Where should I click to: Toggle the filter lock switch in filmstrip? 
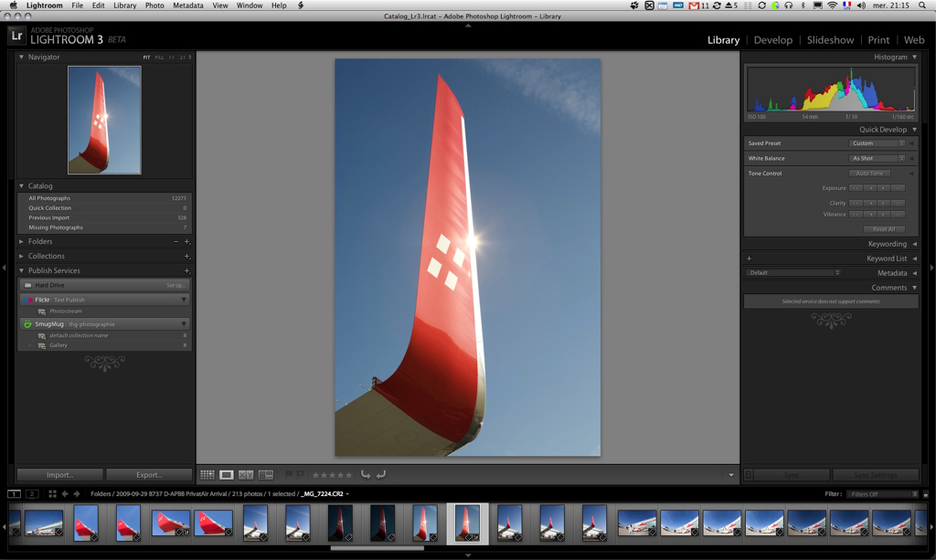[925, 494]
